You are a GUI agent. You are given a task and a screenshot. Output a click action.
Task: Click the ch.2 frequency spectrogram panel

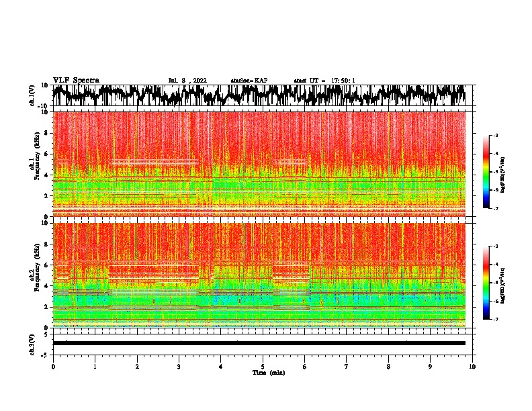click(259, 275)
